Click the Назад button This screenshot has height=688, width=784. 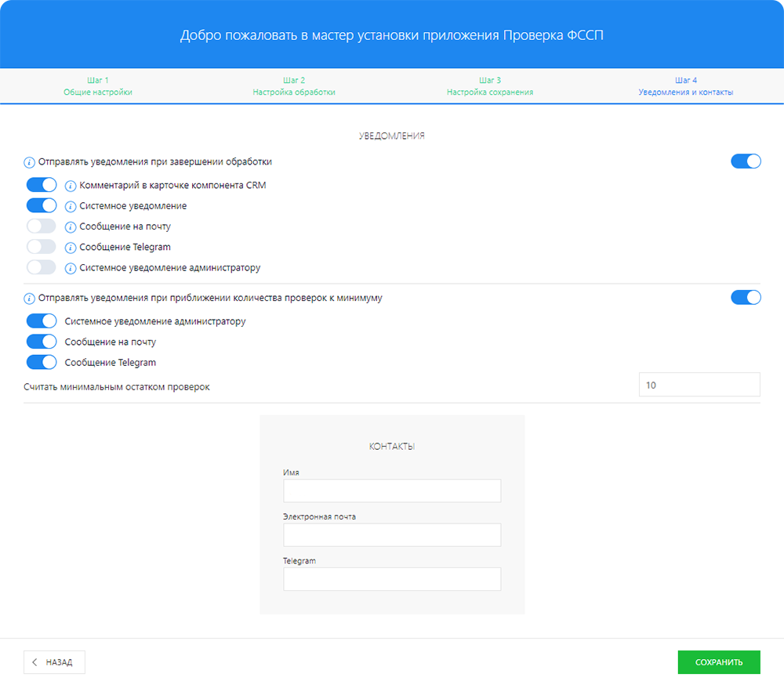(x=54, y=662)
